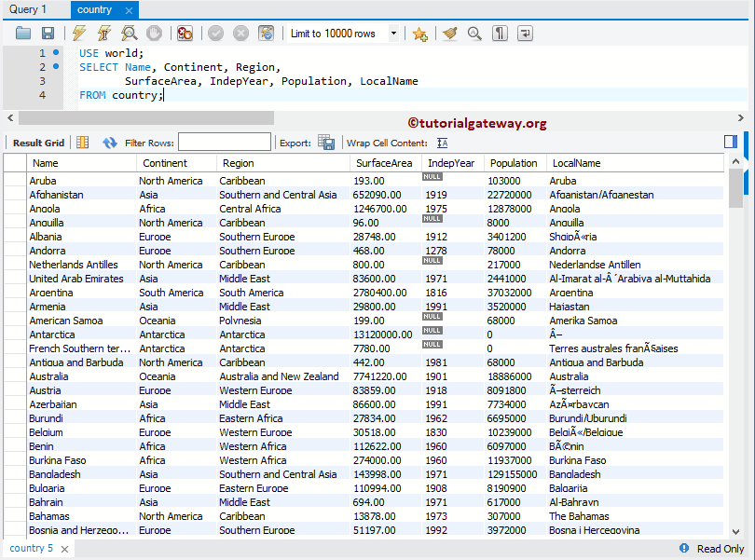Image resolution: width=755 pixels, height=560 pixels.
Task: Click the Result Grid button
Action: (x=38, y=143)
